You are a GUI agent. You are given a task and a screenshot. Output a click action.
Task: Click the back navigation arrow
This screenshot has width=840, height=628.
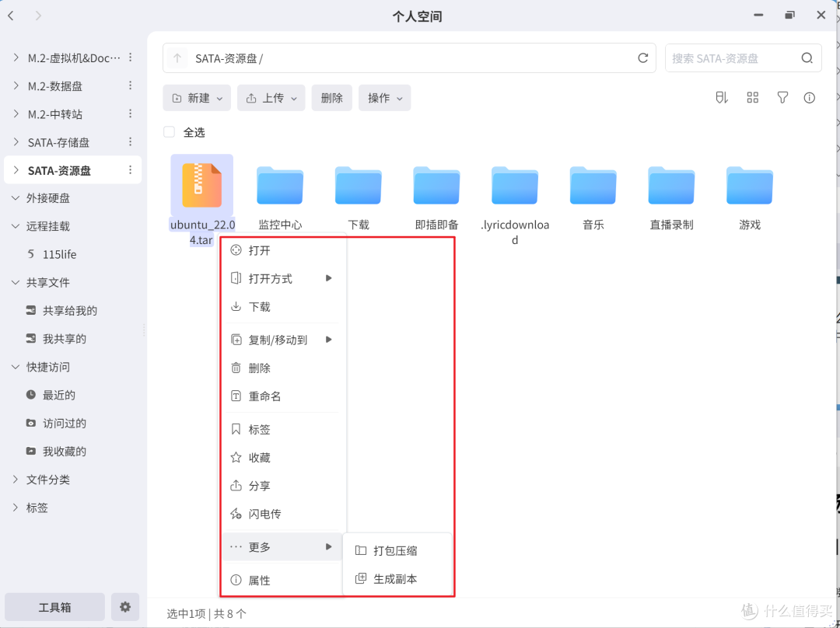(x=11, y=16)
